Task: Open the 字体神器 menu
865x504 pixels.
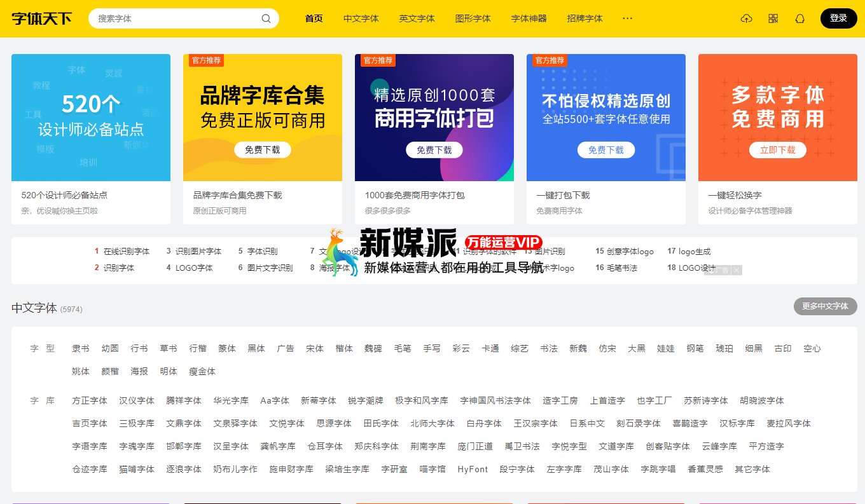Action: tap(529, 18)
